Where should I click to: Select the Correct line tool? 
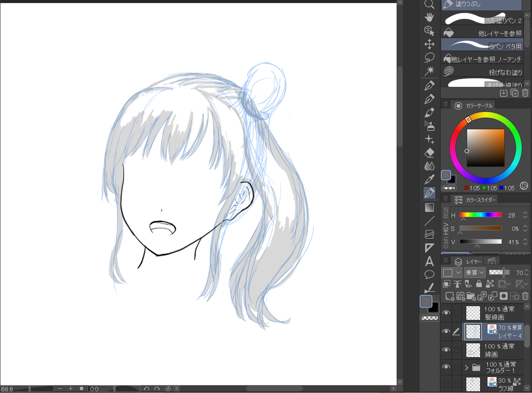click(x=429, y=288)
